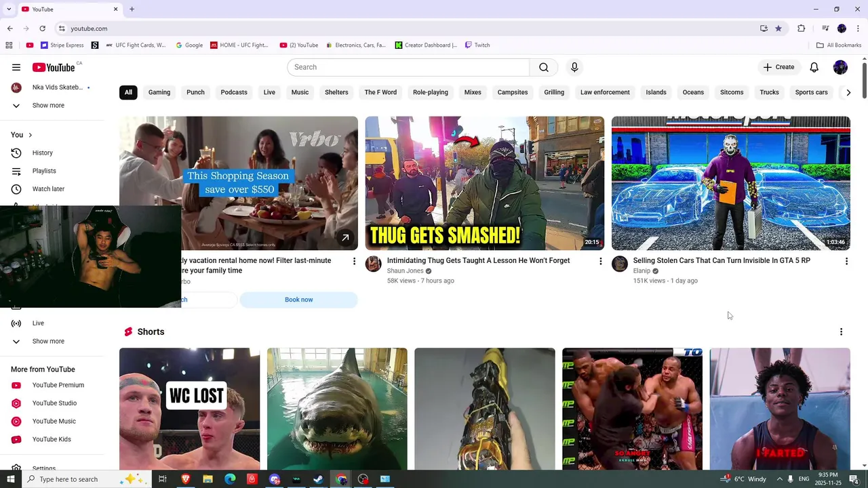Expand the You section chevron
This screenshot has height=488, width=868.
30,135
